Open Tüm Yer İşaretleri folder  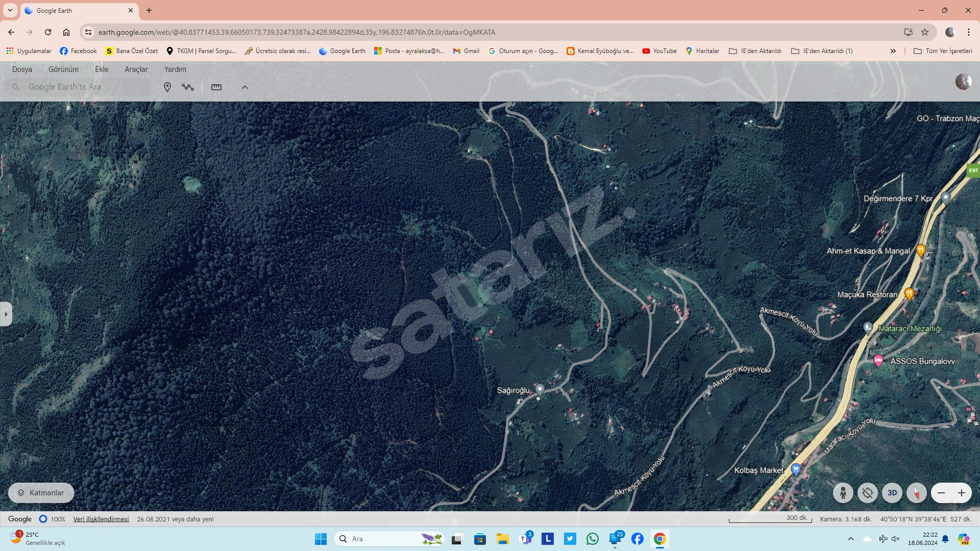(x=943, y=51)
